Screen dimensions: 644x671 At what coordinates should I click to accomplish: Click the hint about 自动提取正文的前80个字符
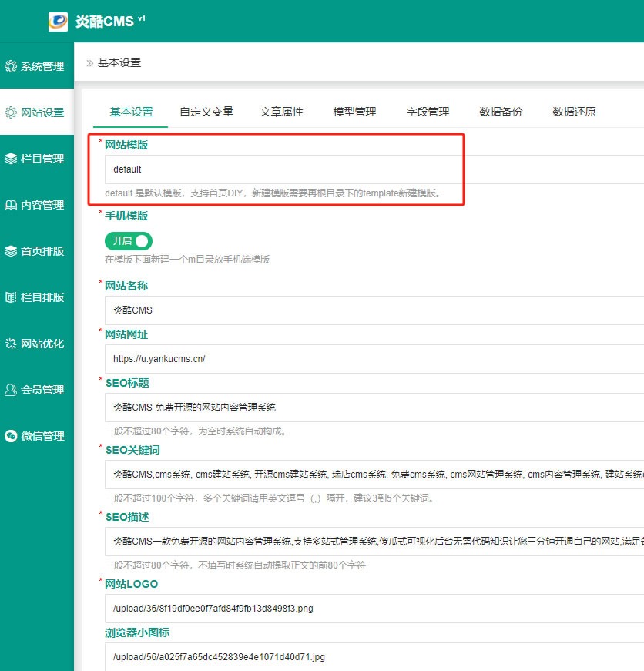236,565
